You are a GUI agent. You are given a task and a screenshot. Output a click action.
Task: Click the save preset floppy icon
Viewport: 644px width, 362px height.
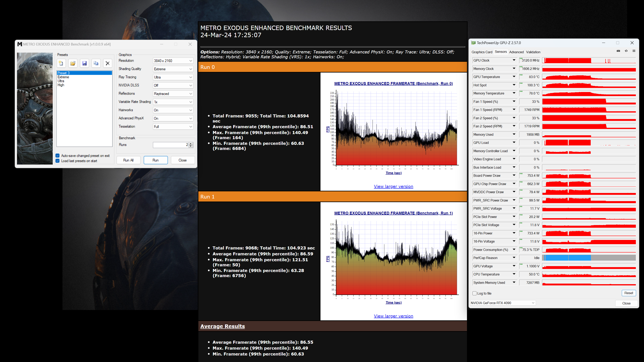[x=84, y=63]
